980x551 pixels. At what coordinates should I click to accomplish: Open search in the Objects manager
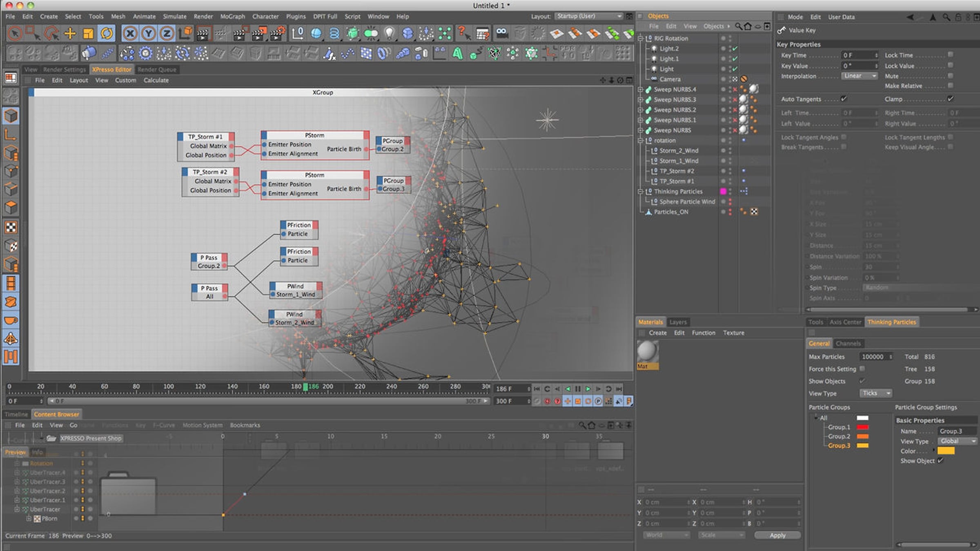coord(738,27)
